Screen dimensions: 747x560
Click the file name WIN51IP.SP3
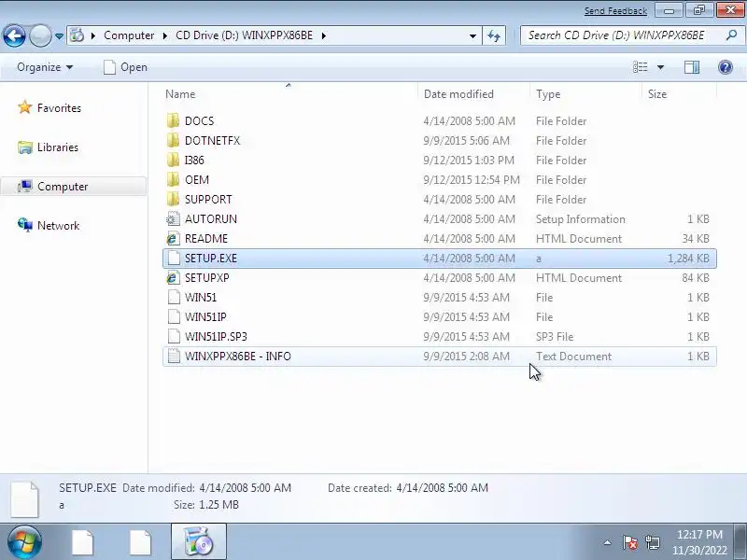[216, 337]
